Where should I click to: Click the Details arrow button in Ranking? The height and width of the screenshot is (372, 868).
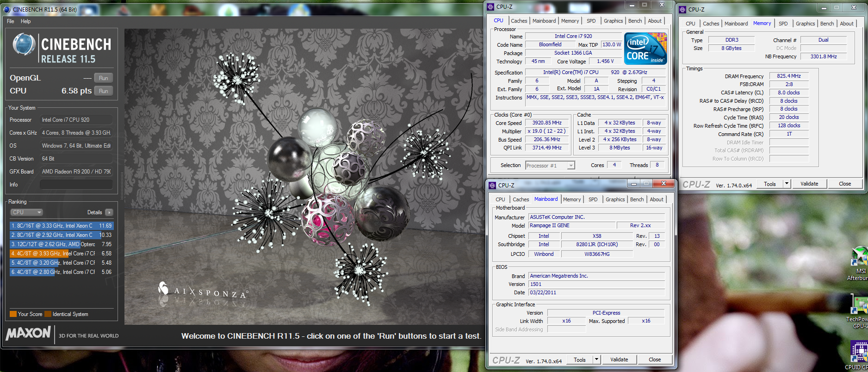(109, 212)
